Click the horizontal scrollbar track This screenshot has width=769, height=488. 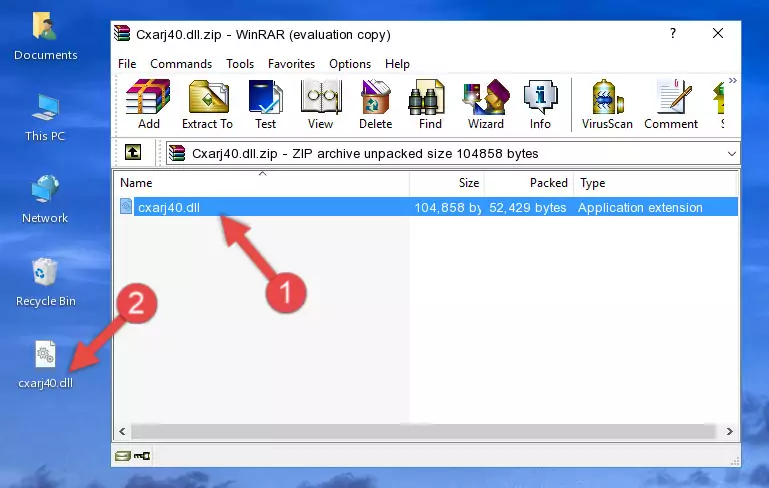[x=425, y=431]
